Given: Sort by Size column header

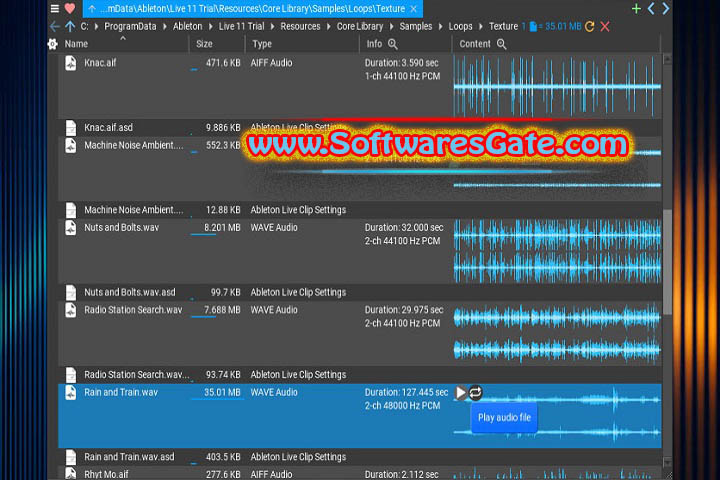Looking at the screenshot, I should [x=204, y=44].
